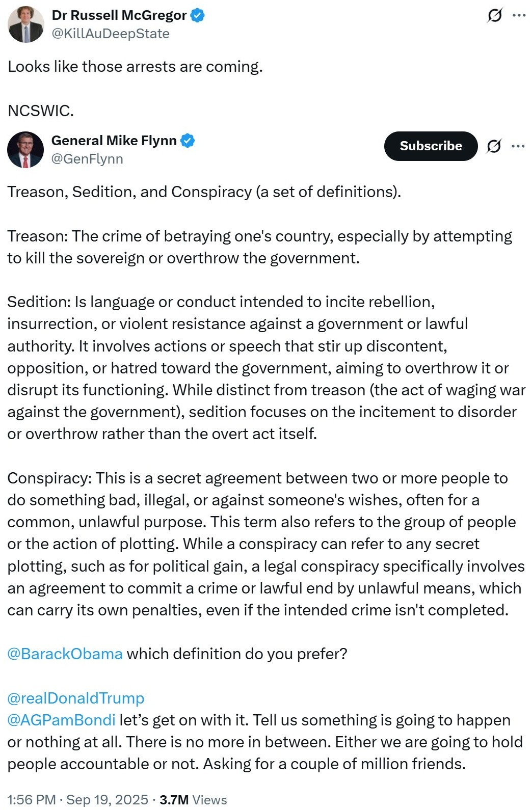
Task: Open the three-dot menu on Russell McGregor's post
Action: tap(519, 16)
